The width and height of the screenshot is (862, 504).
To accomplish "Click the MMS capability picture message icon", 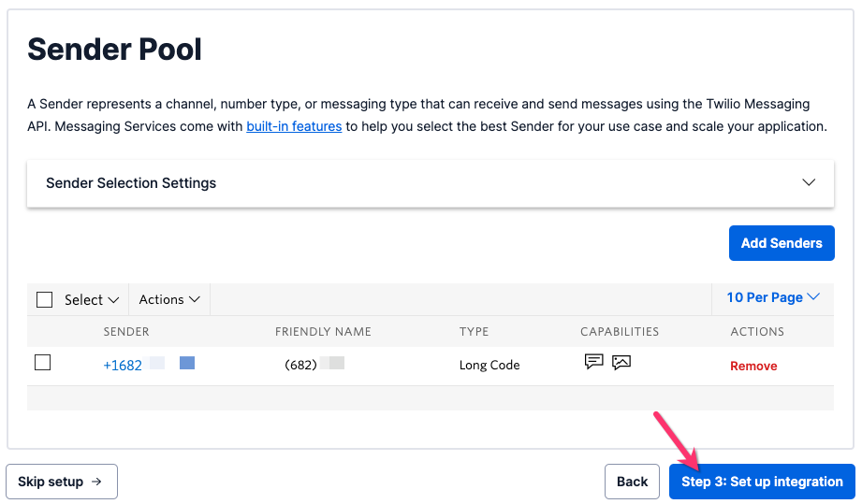I will pyautogui.click(x=621, y=362).
